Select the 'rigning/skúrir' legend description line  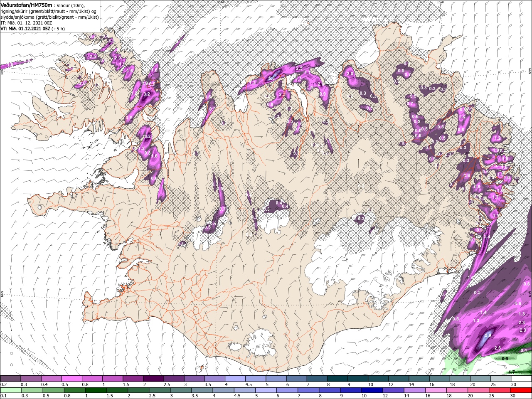(x=49, y=11)
